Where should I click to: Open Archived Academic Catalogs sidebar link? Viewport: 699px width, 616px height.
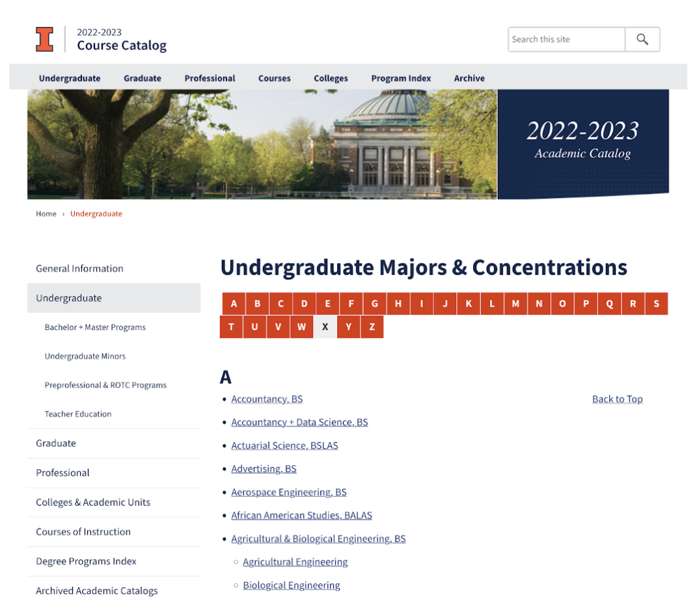coord(97,591)
